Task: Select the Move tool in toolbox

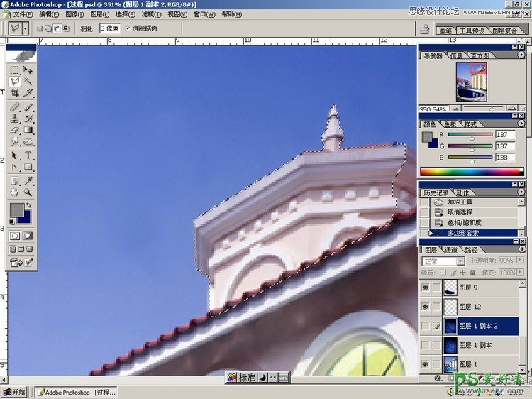Action: click(28, 70)
